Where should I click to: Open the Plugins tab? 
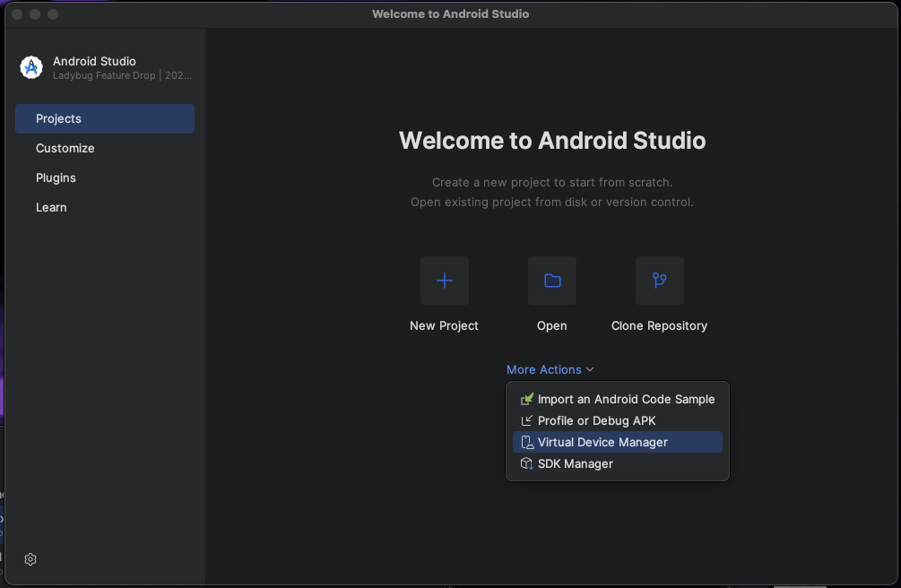(x=105, y=177)
